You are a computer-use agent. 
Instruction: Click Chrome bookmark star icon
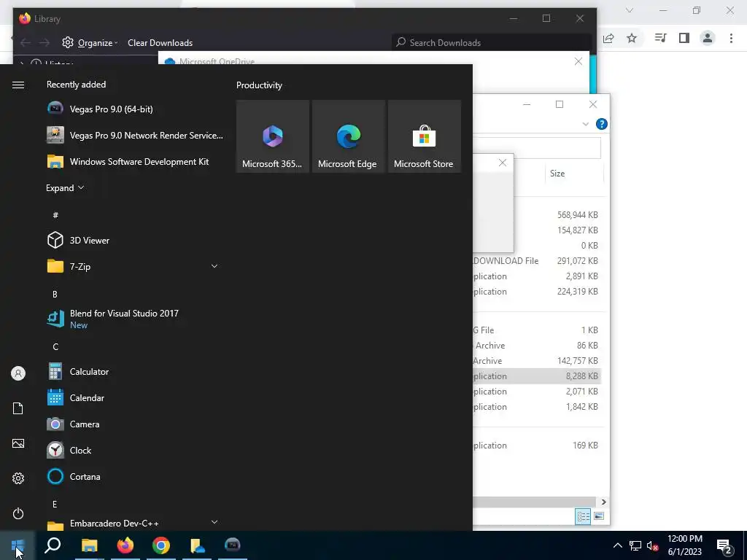pos(632,38)
